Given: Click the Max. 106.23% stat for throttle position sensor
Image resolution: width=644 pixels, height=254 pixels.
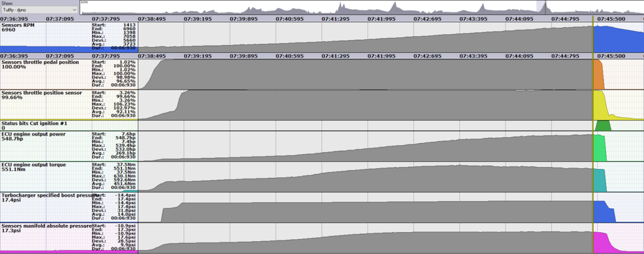Looking at the screenshot, I should click(x=114, y=104).
